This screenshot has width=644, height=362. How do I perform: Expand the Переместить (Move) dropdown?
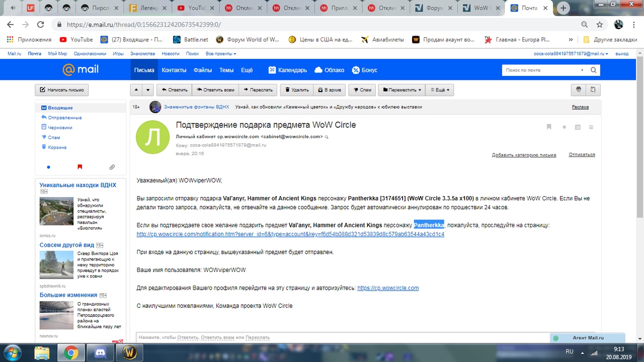401,90
